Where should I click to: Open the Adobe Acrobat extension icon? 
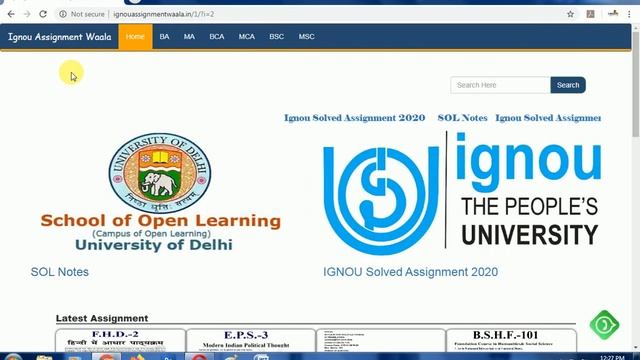590,14
